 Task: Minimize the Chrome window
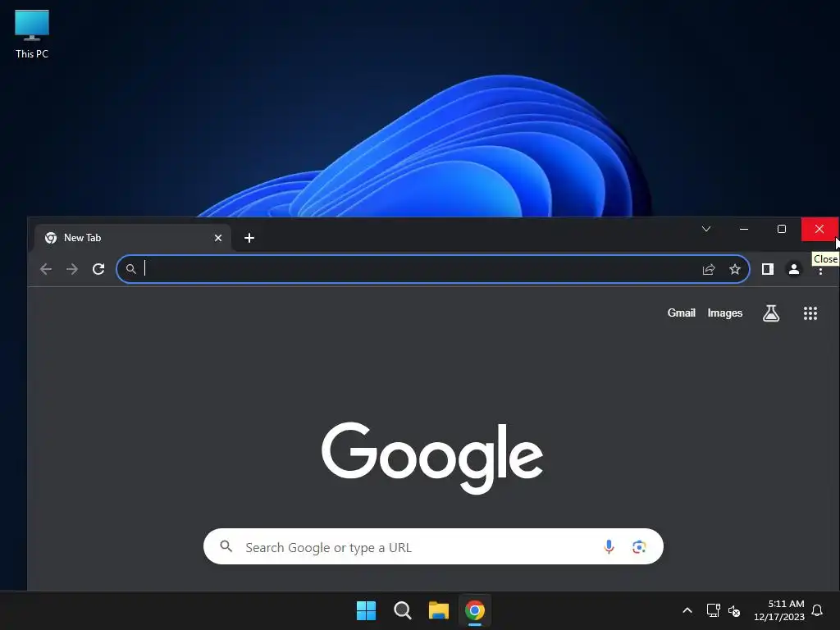[743, 230]
